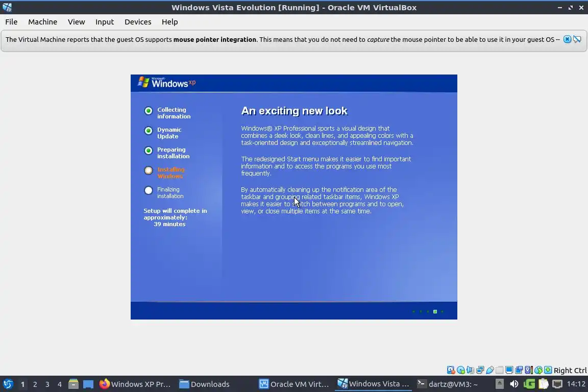Click the show desktop panel icon
This screenshot has height=392, width=588.
pyautogui.click(x=88, y=384)
